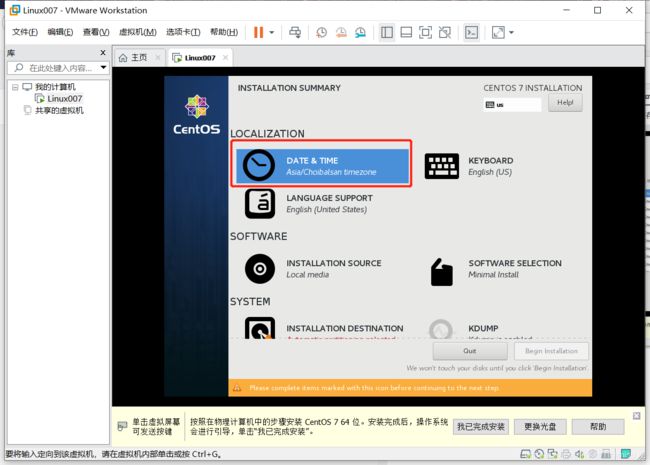Take a snapshot of the virtual machine
Image resolution: width=650 pixels, height=465 pixels.
tap(321, 32)
